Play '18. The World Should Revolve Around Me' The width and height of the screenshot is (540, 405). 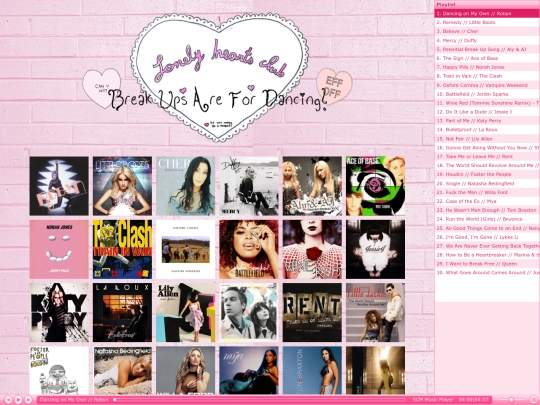[x=487, y=165]
